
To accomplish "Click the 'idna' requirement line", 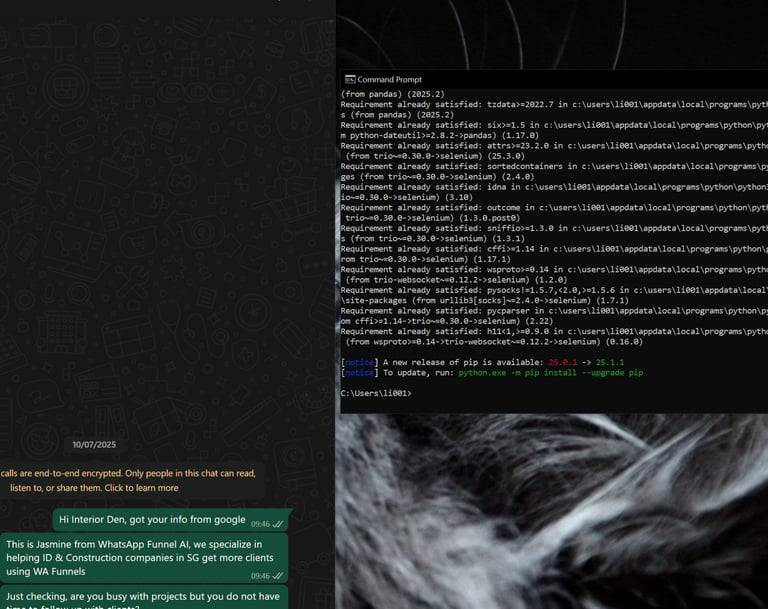I will coord(554,187).
